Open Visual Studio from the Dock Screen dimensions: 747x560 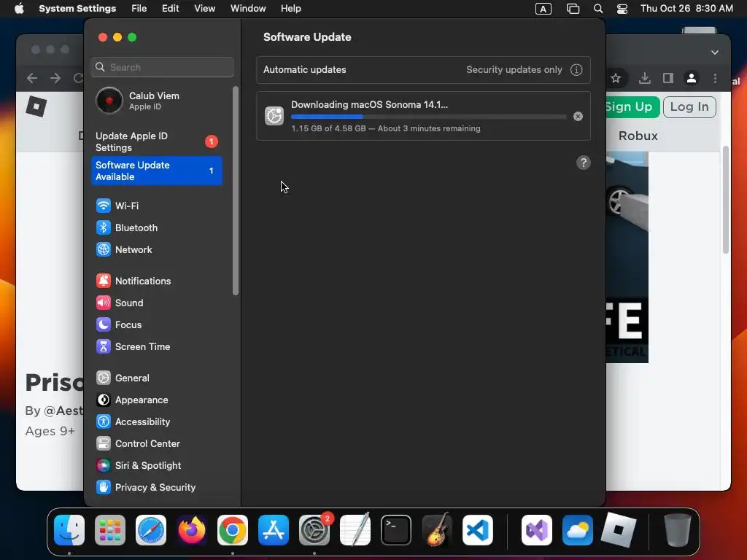point(537,530)
